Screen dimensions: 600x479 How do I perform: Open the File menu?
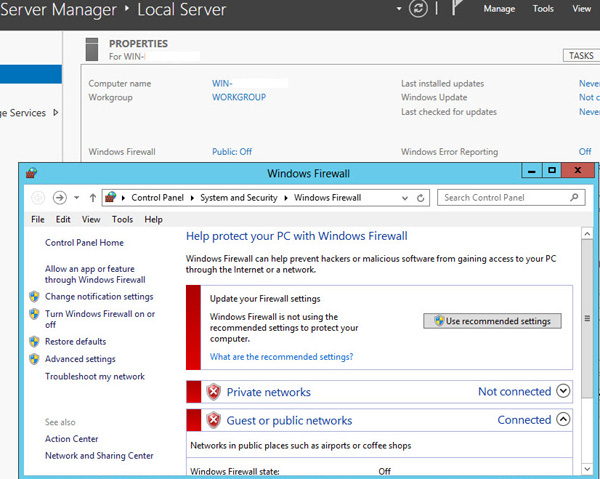(38, 220)
